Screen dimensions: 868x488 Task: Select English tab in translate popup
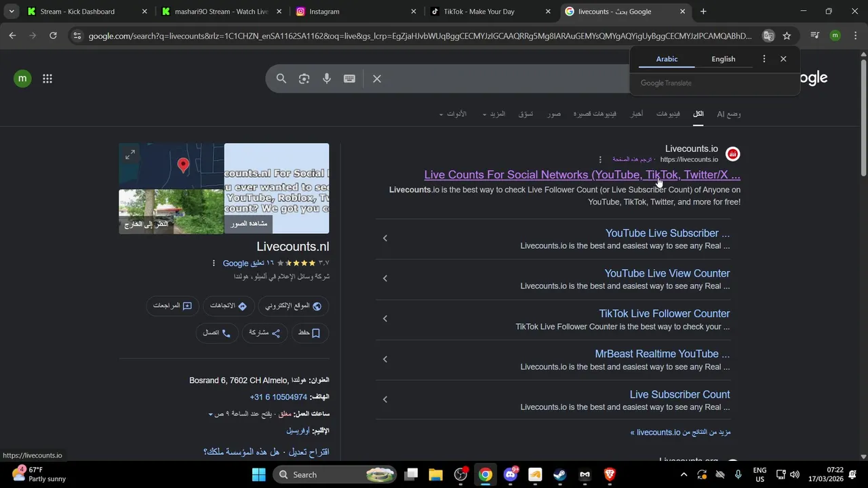click(x=723, y=59)
